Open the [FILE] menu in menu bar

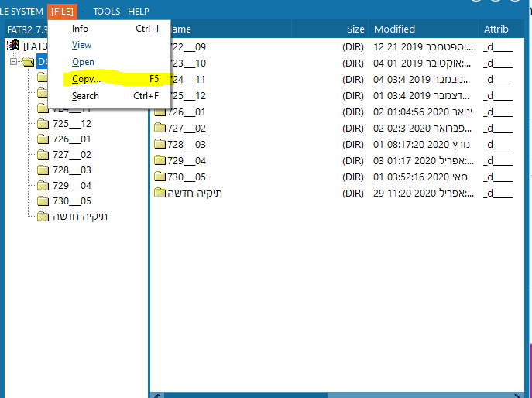click(63, 12)
